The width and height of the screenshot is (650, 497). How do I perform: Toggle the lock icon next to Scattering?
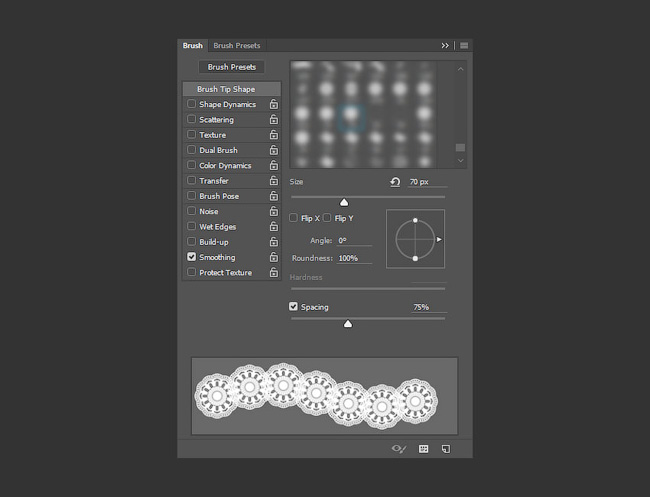274,119
